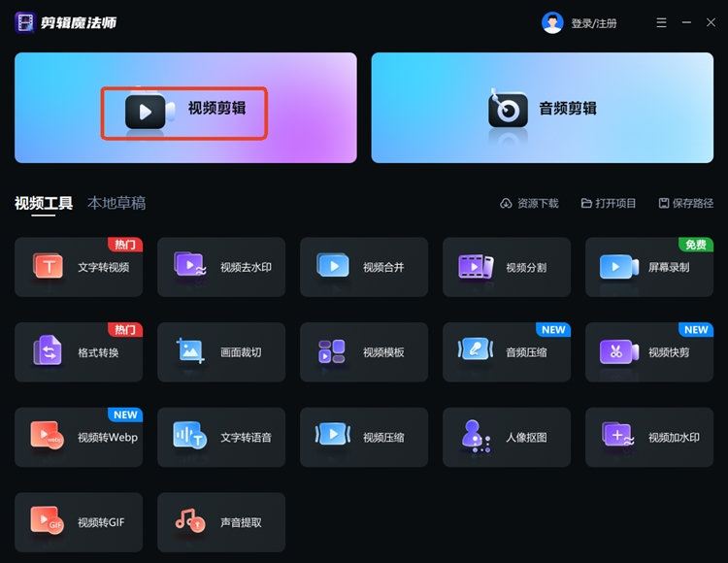Click the 视频分割 label
The image size is (728, 563).
[526, 267]
